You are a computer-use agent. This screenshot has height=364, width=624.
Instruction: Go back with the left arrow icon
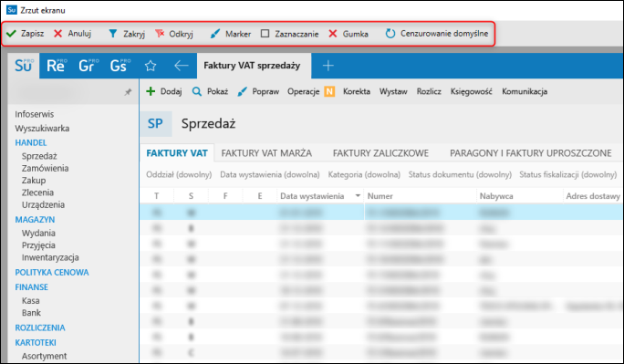[181, 66]
